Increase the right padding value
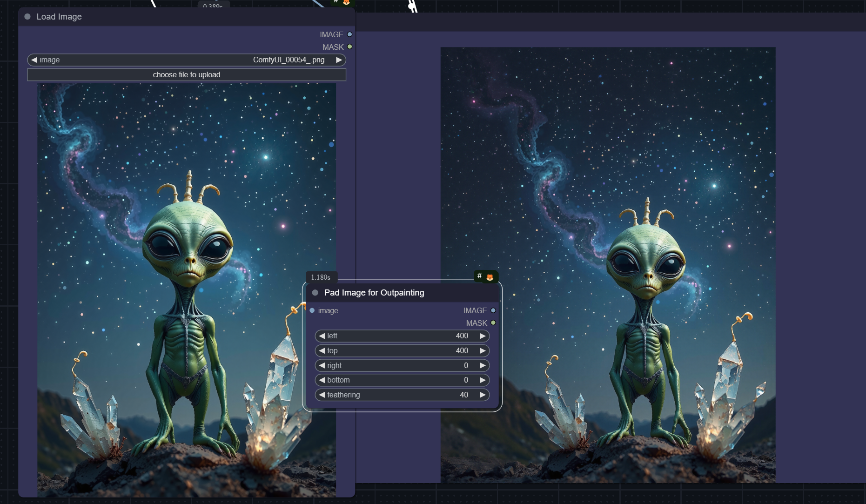The width and height of the screenshot is (866, 504). (483, 366)
